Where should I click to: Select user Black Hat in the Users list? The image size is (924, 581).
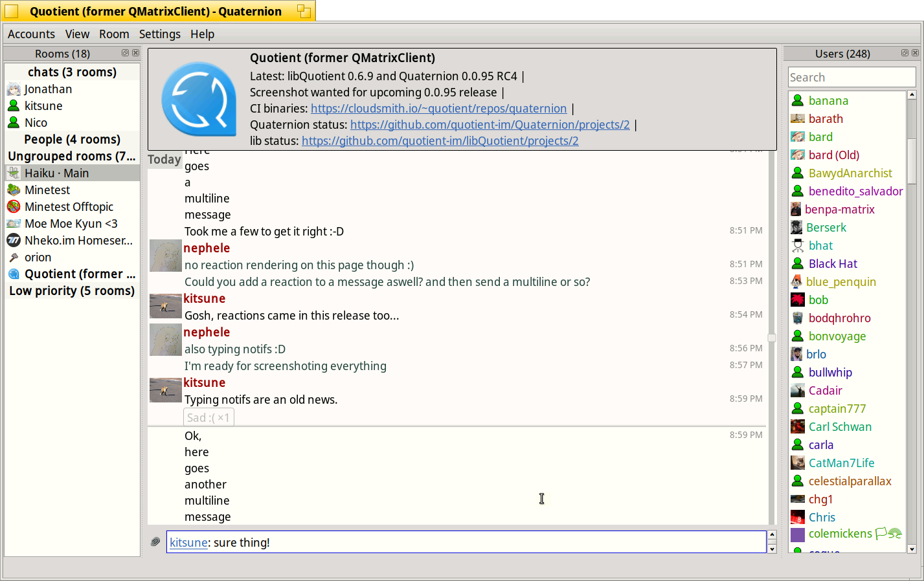pos(847,264)
